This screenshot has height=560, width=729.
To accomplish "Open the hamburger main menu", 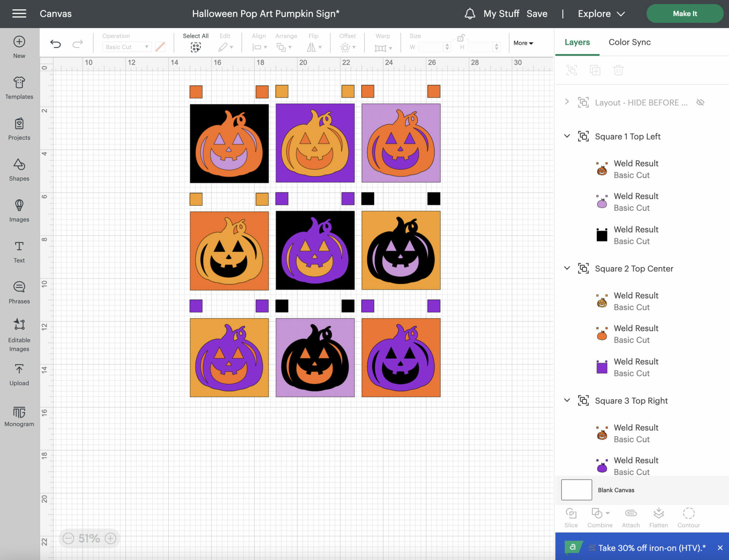I will pos(19,14).
